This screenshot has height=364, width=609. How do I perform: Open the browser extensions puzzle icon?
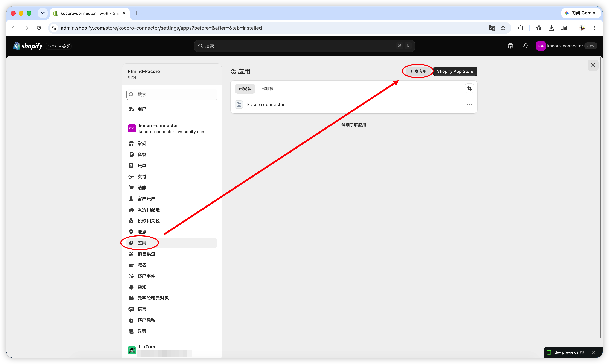[520, 28]
